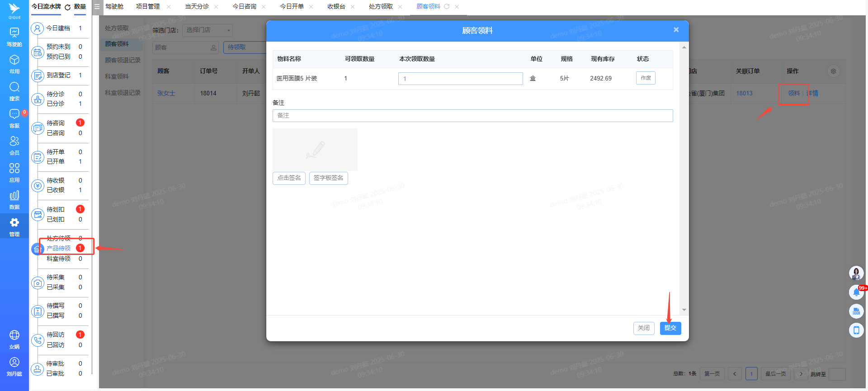Switch to the 收银台 tab
868x391 pixels.
pyautogui.click(x=336, y=7)
